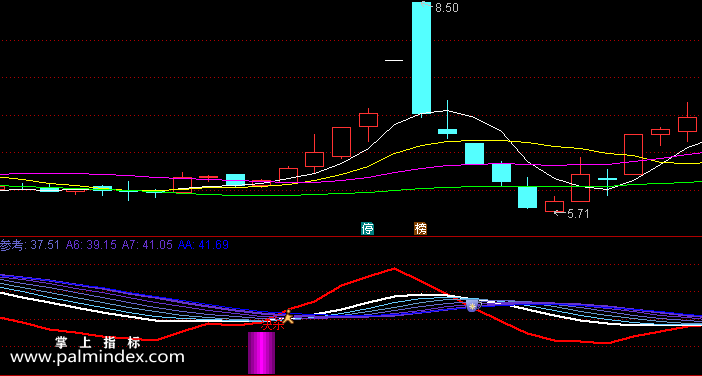Click the 掌上指标 watermark text
The width and height of the screenshot is (702, 376).
(98, 343)
